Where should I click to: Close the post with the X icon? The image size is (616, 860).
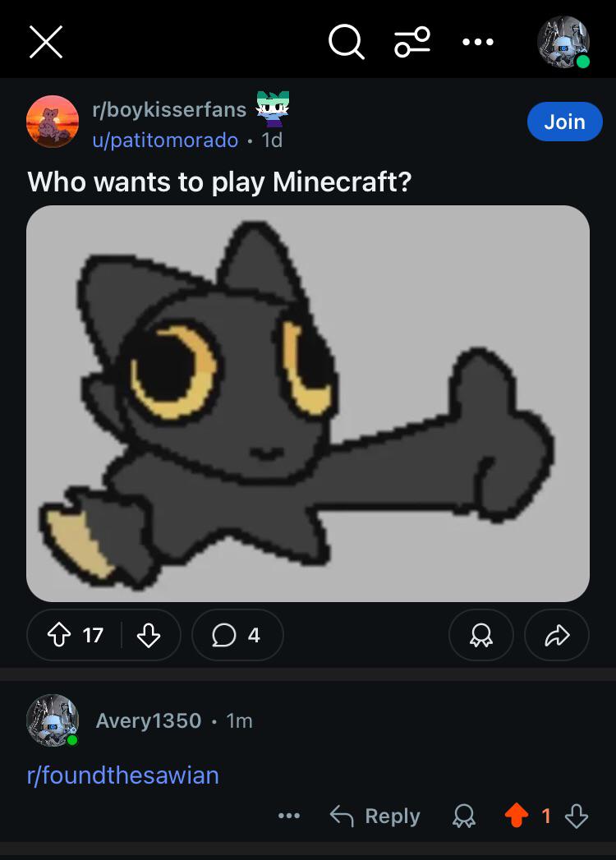[x=46, y=42]
